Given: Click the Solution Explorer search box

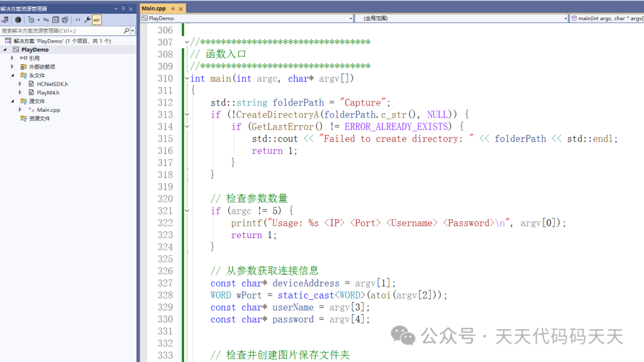Looking at the screenshot, I should tap(63, 30).
